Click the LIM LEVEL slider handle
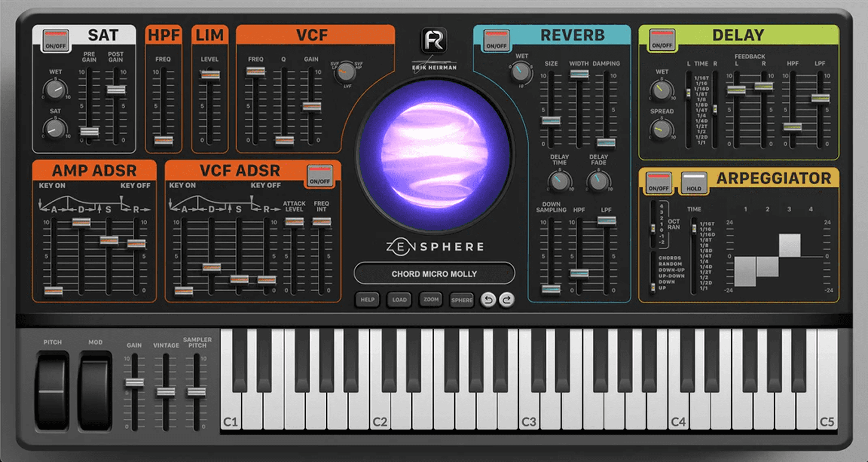 (x=210, y=75)
